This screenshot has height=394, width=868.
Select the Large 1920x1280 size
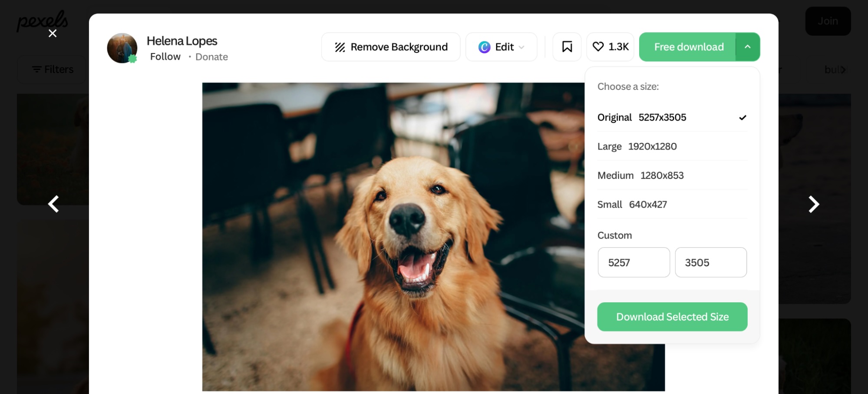tap(637, 146)
